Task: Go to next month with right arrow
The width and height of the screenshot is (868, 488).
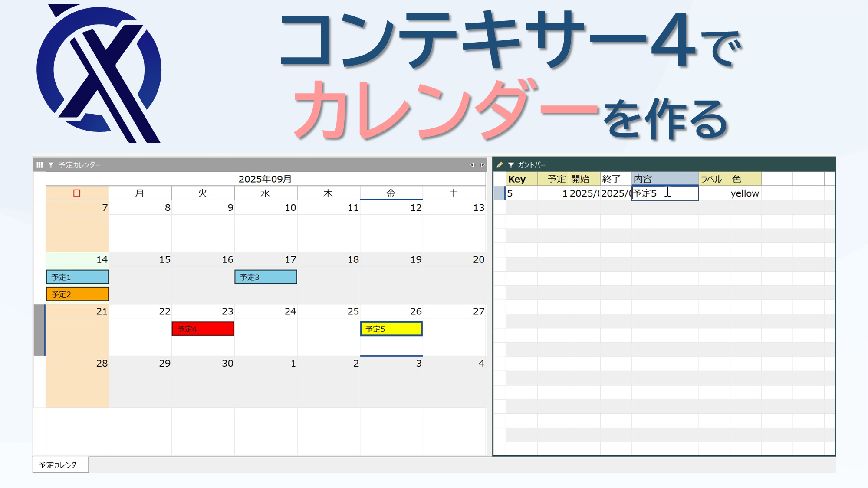Action: pos(482,165)
